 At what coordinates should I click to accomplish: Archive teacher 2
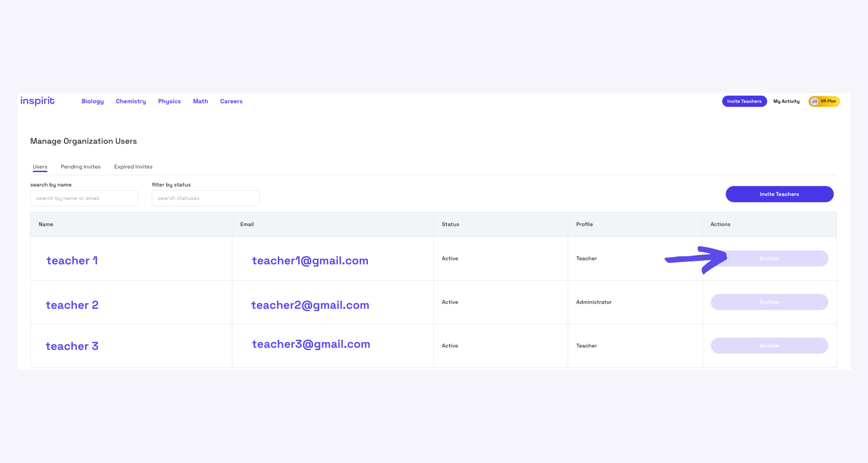click(769, 302)
